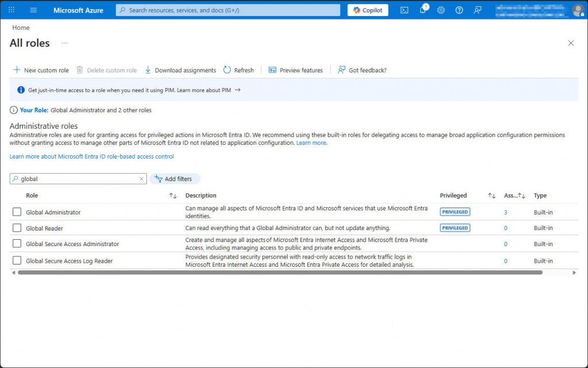Viewport: 588px width, 368px height.
Task: Select the Global Reader row checkbox
Action: click(17, 228)
